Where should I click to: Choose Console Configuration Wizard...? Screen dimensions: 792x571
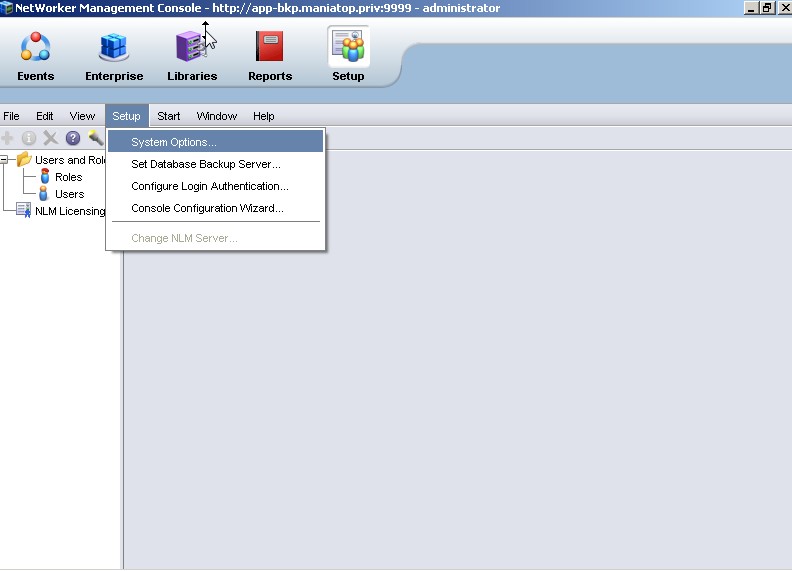[215, 208]
